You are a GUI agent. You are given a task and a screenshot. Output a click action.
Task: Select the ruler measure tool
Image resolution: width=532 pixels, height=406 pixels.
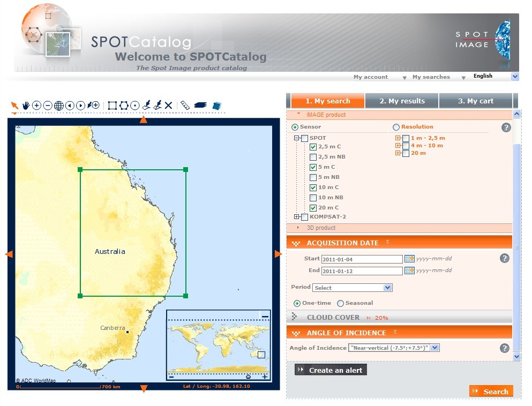pyautogui.click(x=185, y=105)
